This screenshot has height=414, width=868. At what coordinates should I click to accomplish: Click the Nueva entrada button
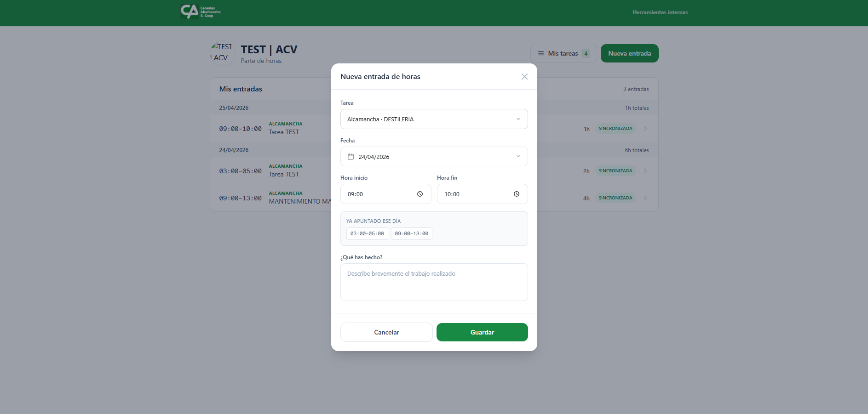(629, 53)
